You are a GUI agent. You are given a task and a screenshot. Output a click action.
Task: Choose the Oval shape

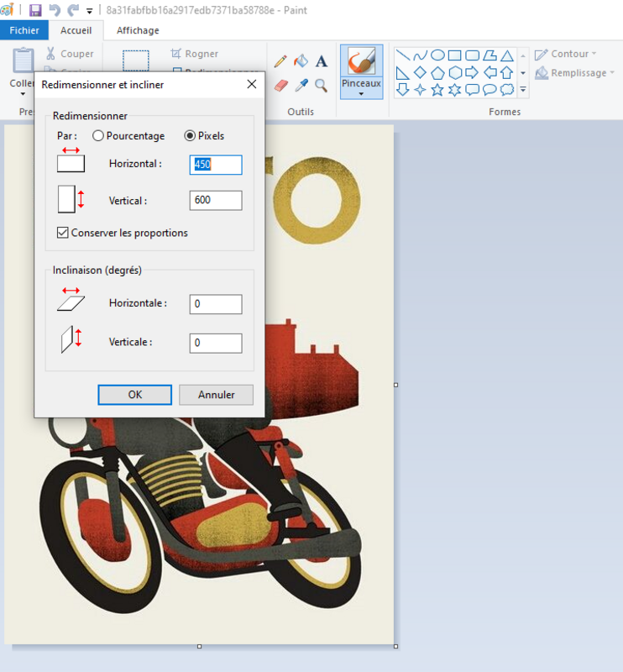[x=437, y=55]
